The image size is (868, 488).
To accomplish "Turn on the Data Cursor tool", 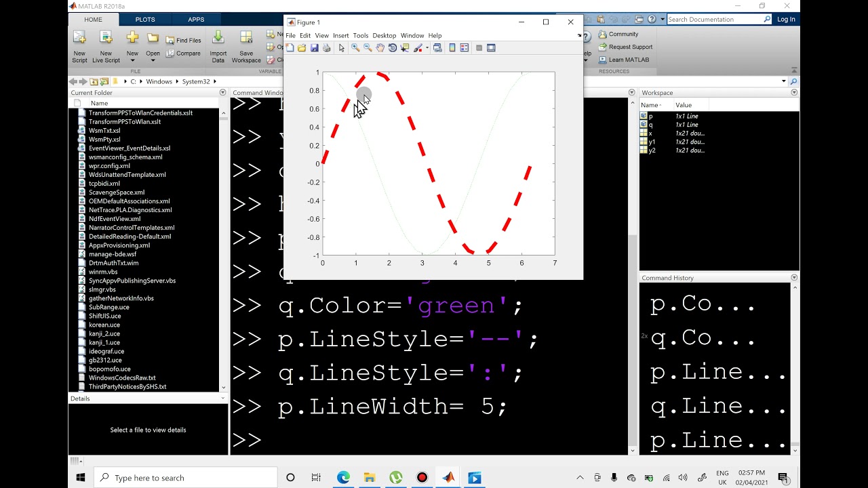I will 405,48.
